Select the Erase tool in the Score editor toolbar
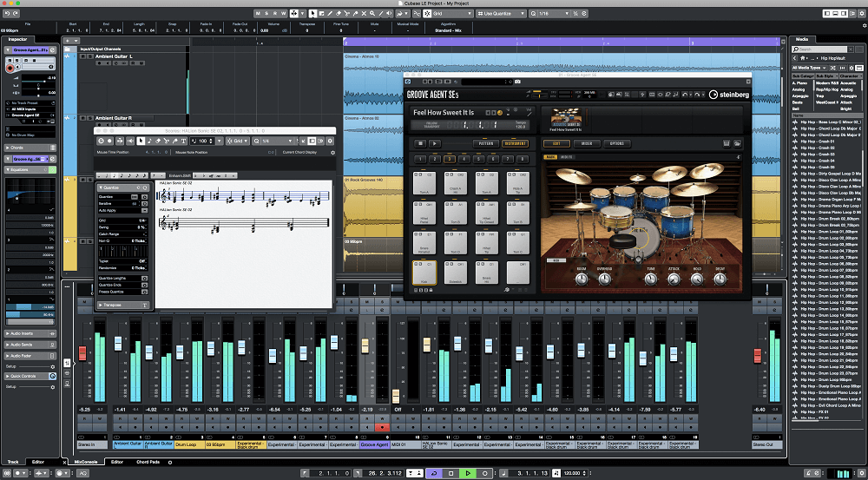 tap(158, 141)
